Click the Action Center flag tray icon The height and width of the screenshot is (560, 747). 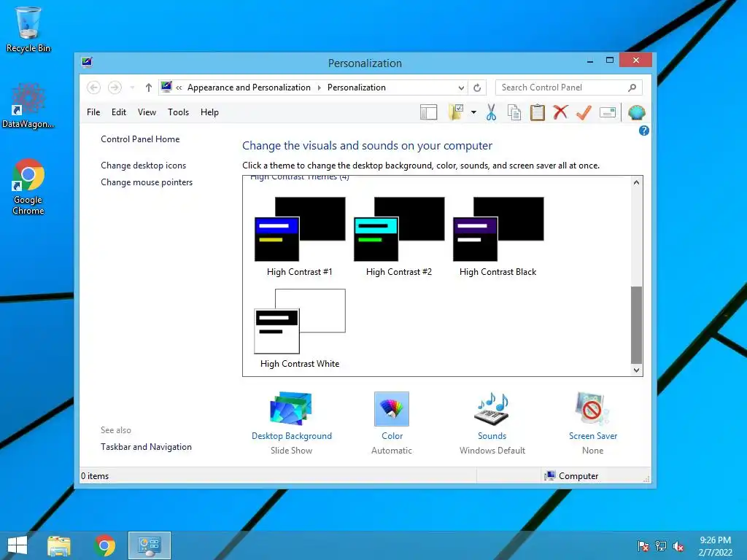pos(643,546)
